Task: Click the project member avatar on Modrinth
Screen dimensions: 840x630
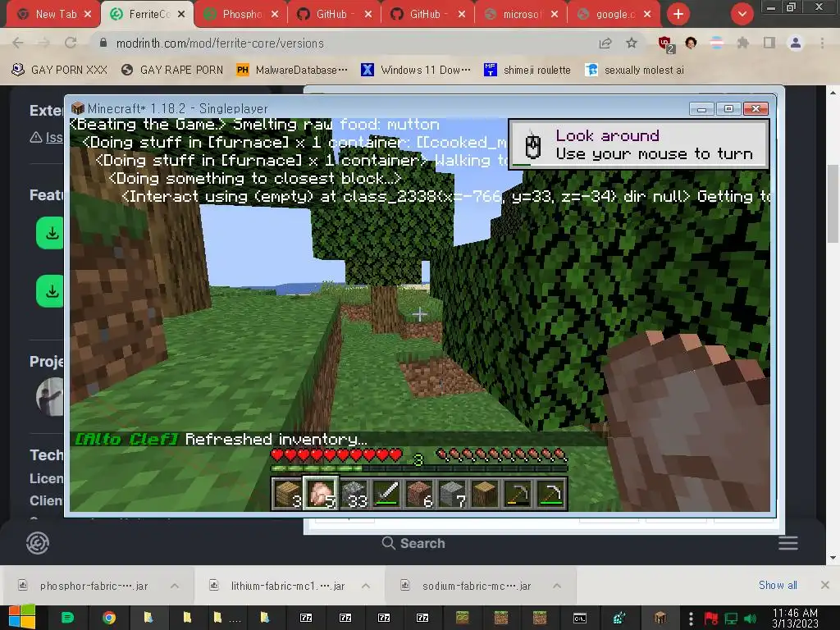Action: tap(50, 397)
